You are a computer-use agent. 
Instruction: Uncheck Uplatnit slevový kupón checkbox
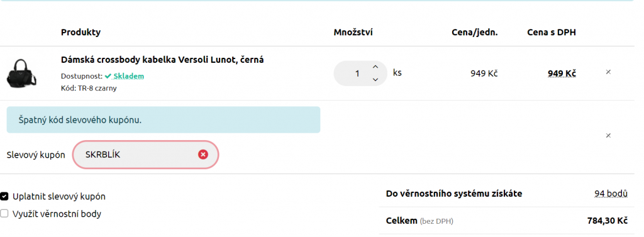click(4, 196)
